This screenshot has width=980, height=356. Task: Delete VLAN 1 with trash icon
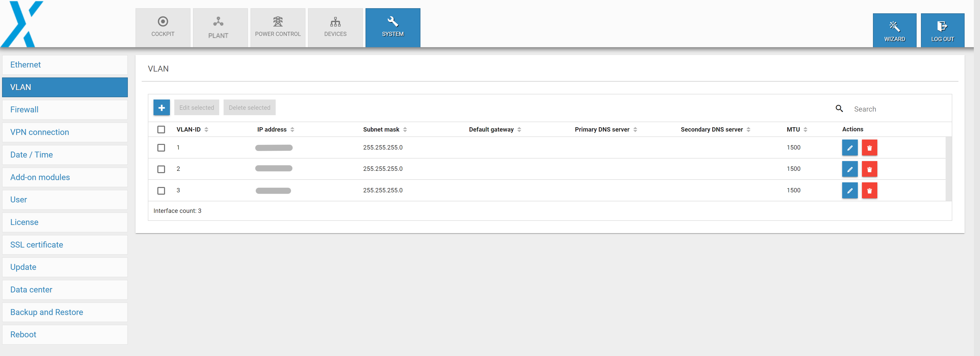point(869,147)
